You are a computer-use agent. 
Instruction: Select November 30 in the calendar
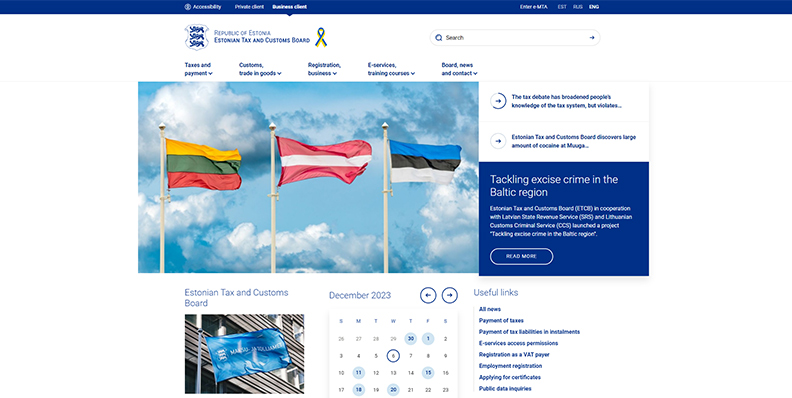(x=411, y=339)
